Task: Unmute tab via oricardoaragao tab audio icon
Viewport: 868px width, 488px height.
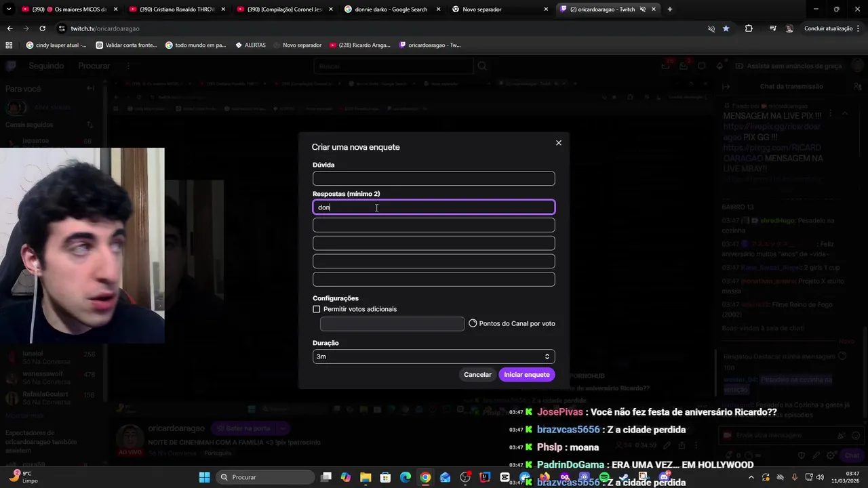Action: [x=643, y=9]
